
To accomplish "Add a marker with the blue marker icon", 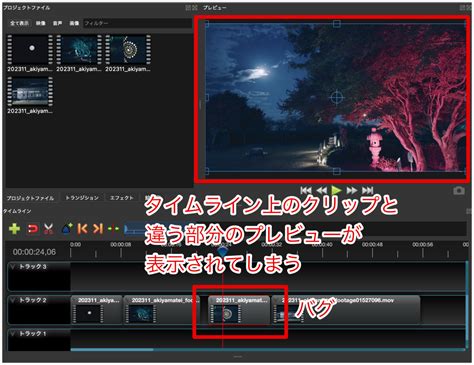I will click(67, 229).
